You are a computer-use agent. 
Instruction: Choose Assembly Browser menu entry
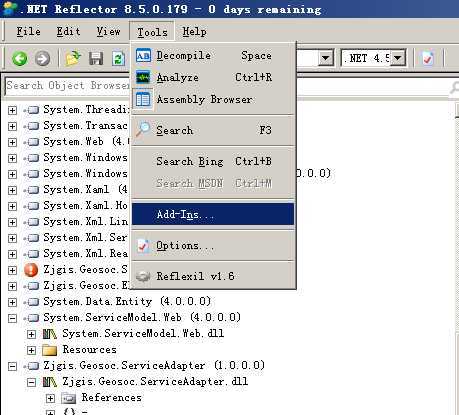[213, 99]
